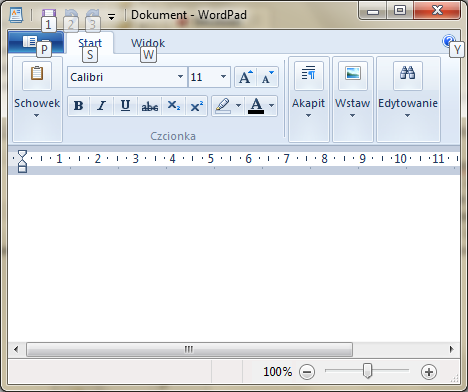Switch to the Widok ribbon tab
Viewport: 468px width, 392px height.
(x=148, y=43)
